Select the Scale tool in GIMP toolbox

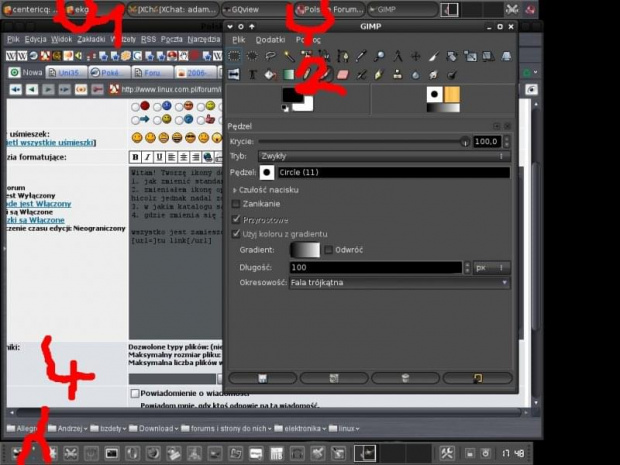tap(471, 56)
